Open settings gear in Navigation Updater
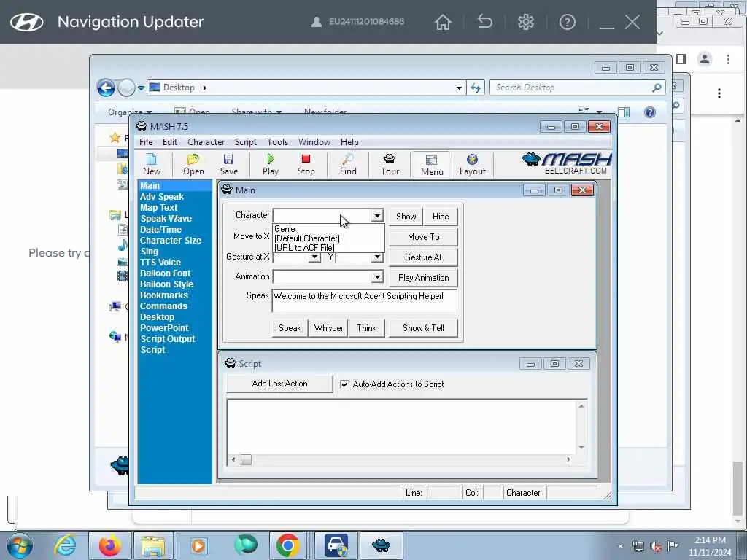The height and width of the screenshot is (560, 747). click(x=526, y=22)
